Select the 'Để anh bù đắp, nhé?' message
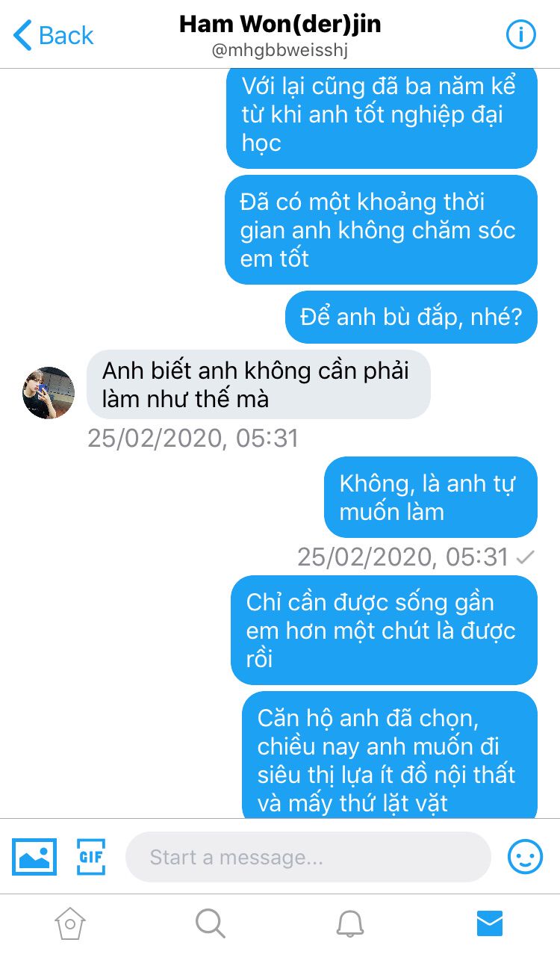Screen dimensions: 560x969 [x=411, y=317]
